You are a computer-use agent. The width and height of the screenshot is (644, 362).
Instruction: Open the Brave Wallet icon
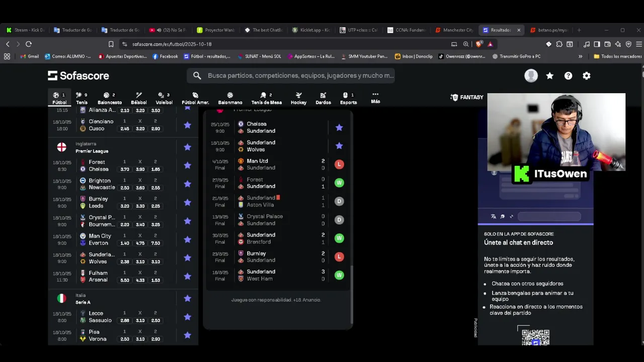[x=607, y=44]
